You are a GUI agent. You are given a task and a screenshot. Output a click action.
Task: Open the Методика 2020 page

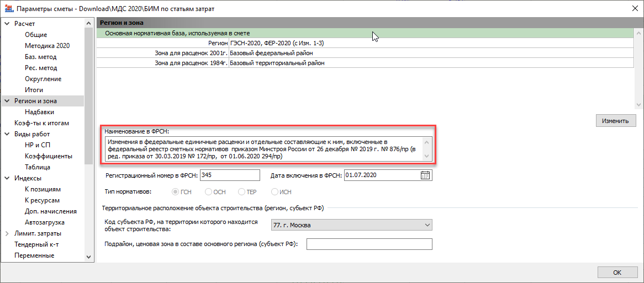coord(47,46)
